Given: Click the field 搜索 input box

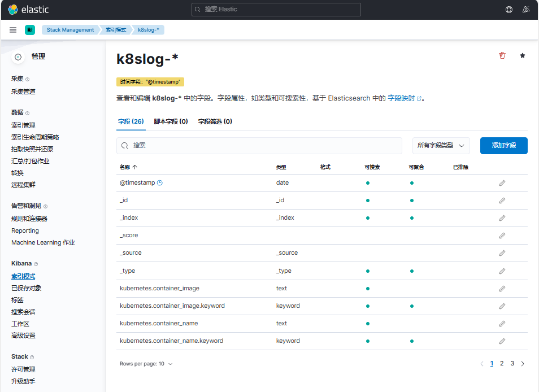Looking at the screenshot, I should pos(259,146).
